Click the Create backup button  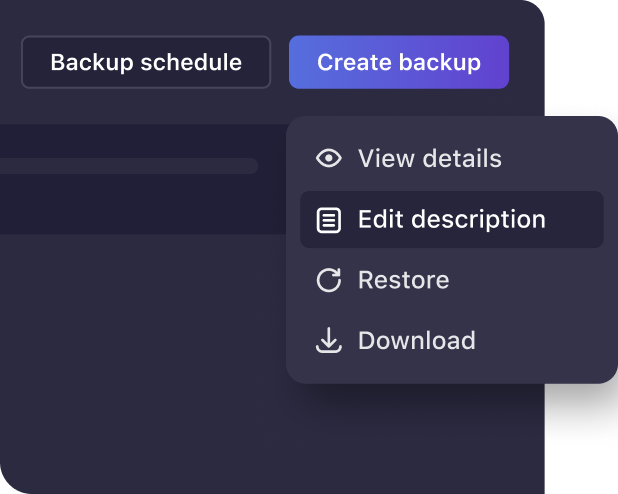[399, 62]
